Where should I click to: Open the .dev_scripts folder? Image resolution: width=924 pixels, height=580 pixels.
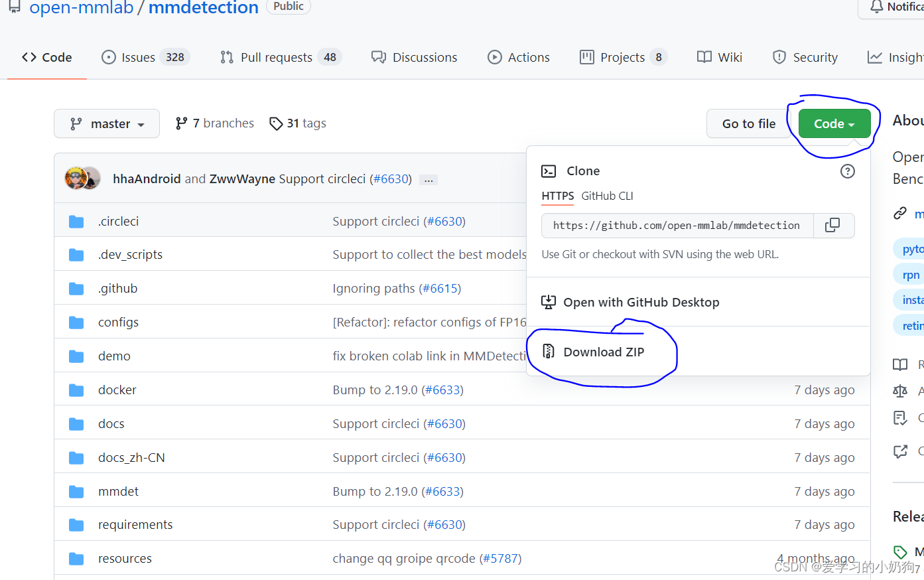coord(130,255)
